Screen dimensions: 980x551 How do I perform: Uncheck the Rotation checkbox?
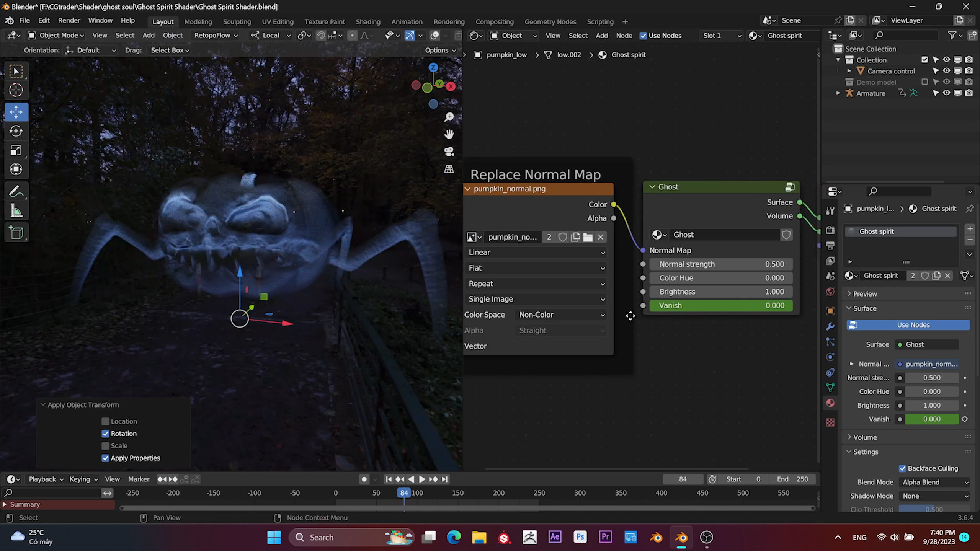(x=106, y=434)
